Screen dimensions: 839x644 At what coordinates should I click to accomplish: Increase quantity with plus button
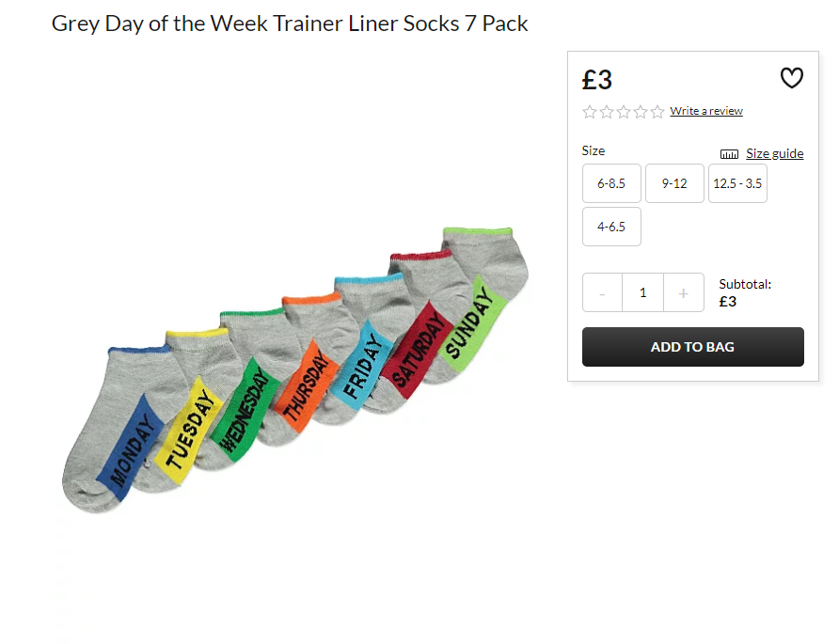[x=683, y=292]
